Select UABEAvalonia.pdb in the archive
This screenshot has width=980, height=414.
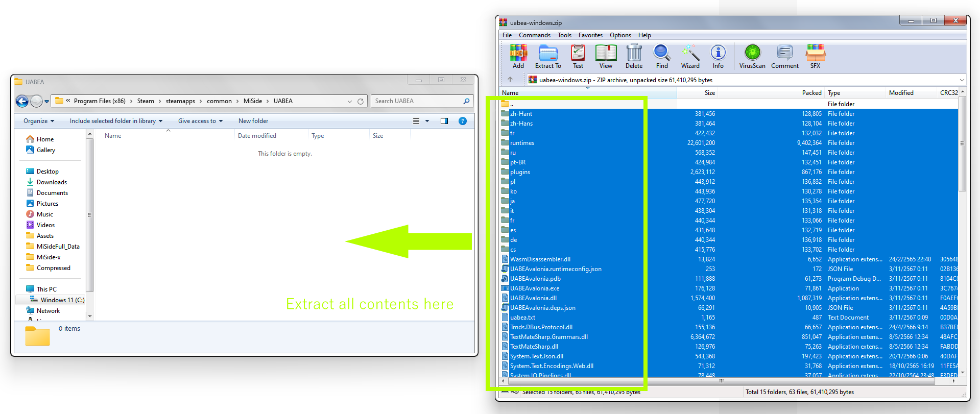click(729, 279)
